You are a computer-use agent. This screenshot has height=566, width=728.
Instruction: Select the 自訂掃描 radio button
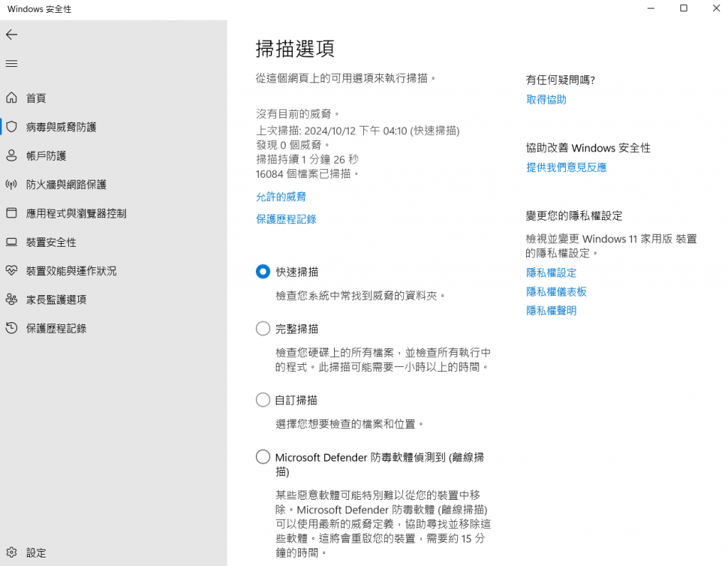263,400
